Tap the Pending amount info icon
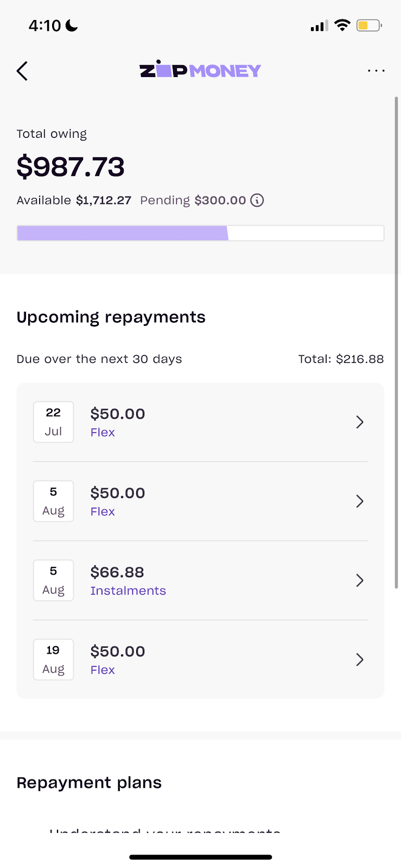This screenshot has width=401, height=868. 257,200
